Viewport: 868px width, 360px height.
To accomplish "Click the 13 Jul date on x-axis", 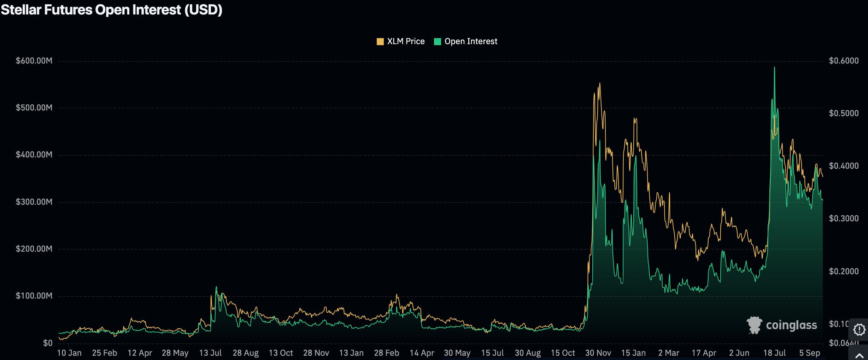I will (x=210, y=353).
